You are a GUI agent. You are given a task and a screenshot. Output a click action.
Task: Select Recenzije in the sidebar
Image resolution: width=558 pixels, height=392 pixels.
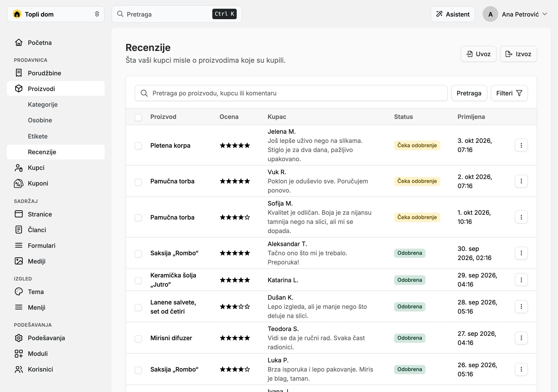[56, 152]
